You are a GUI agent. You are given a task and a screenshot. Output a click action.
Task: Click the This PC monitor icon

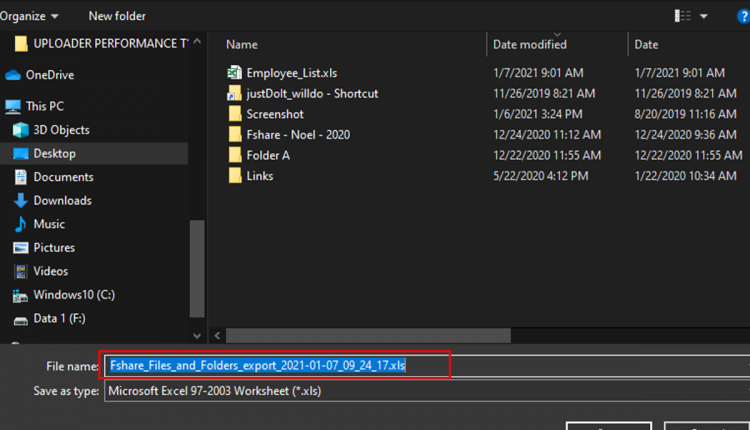point(13,107)
